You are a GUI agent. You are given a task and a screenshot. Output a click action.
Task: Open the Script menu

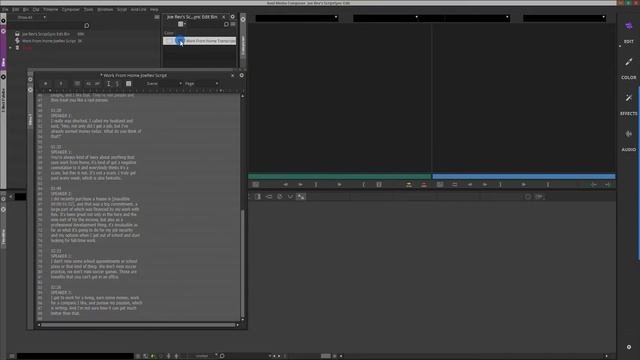[x=122, y=9]
